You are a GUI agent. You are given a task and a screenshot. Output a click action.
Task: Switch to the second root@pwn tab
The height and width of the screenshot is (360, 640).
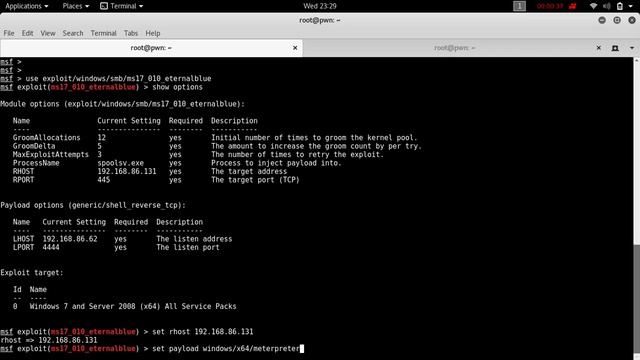[x=454, y=48]
